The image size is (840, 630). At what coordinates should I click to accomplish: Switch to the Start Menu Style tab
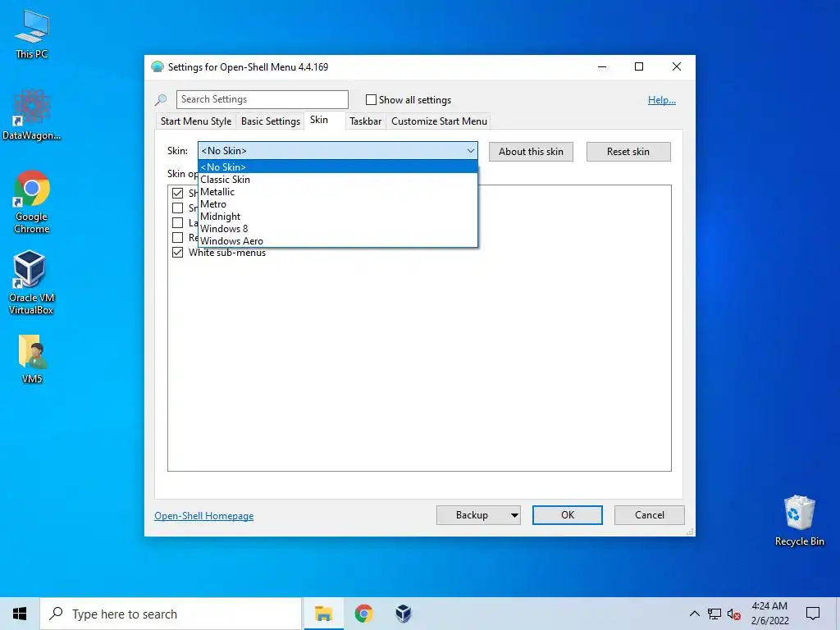click(x=196, y=121)
